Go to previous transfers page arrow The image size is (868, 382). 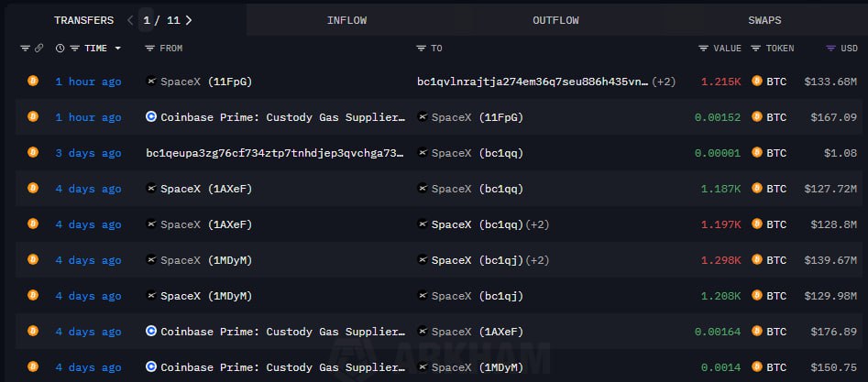pos(130,19)
